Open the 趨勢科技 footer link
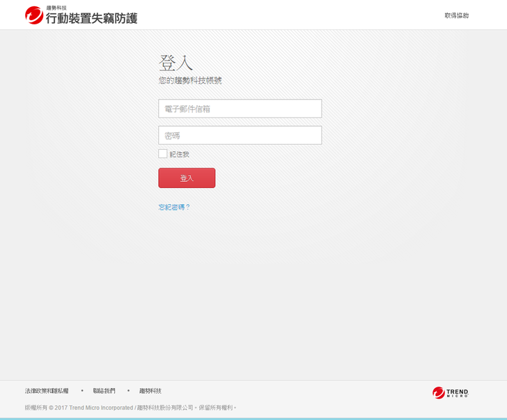Viewport: 507px width, 420px height. tap(150, 391)
